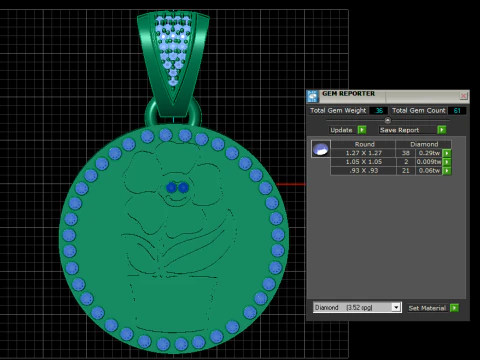Click the count cell showing 38
This screenshot has height=360, width=480.
(406, 153)
